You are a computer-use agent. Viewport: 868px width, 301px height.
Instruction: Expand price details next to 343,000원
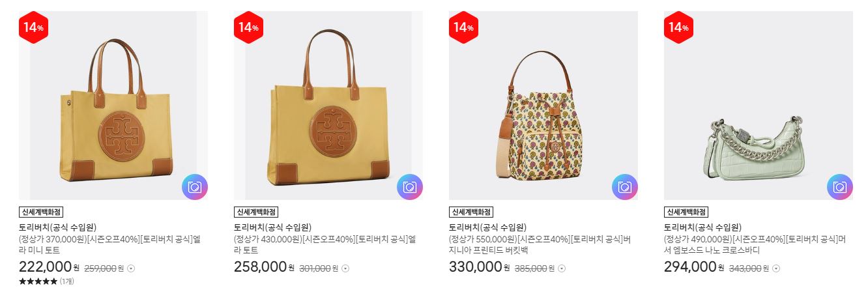[776, 268]
